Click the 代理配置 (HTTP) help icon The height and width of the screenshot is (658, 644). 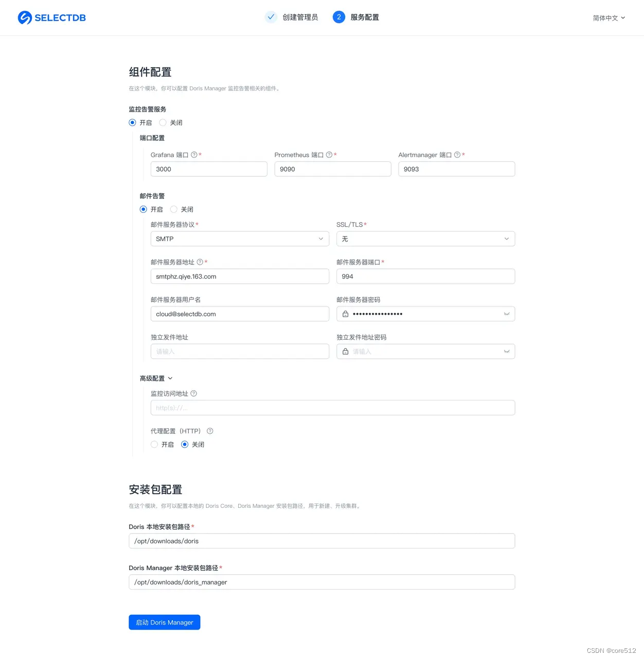(209, 431)
